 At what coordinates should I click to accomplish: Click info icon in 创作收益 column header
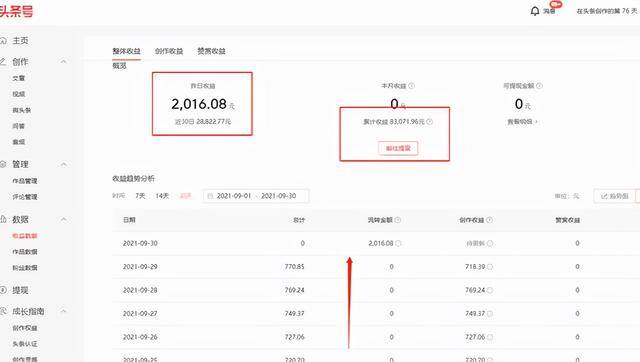(489, 220)
